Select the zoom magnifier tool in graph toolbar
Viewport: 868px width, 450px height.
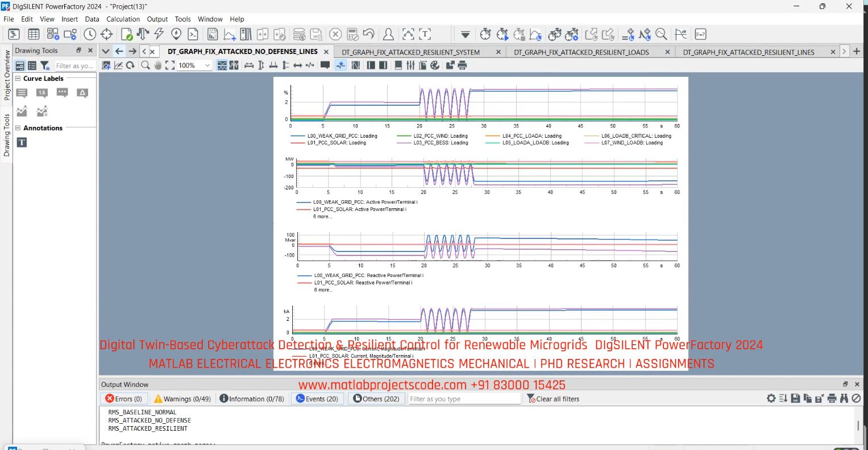click(x=145, y=65)
